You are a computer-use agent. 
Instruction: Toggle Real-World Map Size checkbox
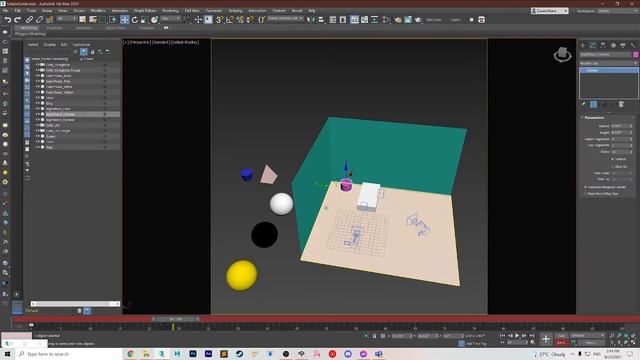point(586,194)
